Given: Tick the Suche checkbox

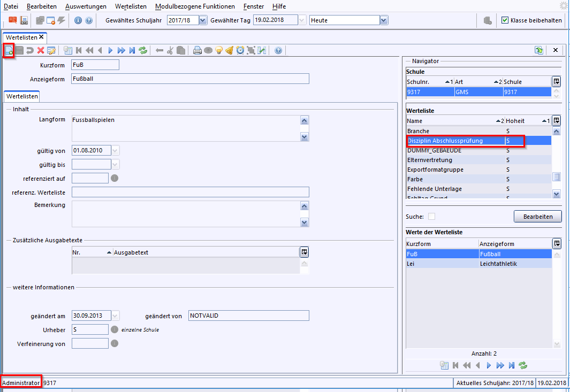Looking at the screenshot, I should click(431, 217).
